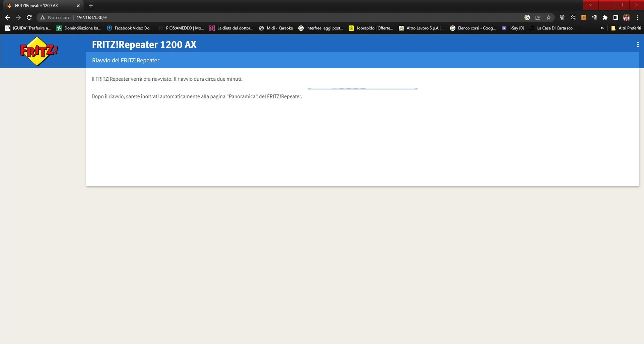Open the Chrome three-dot menu
644x344 pixels.
(x=637, y=17)
